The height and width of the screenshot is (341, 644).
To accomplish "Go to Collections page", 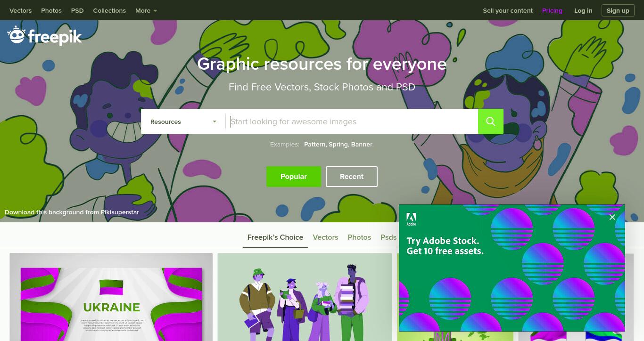I will pyautogui.click(x=109, y=10).
